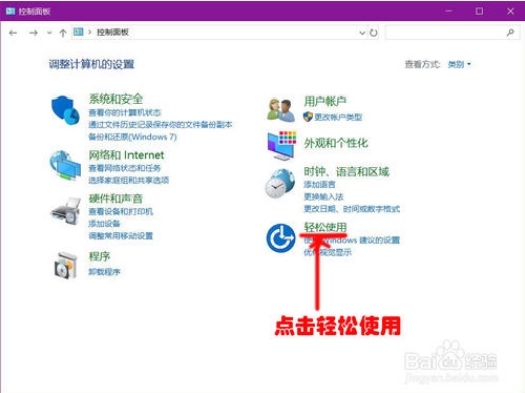Open 查看设备和打印机 link
Screen dimensions: 525x393
tap(121, 211)
